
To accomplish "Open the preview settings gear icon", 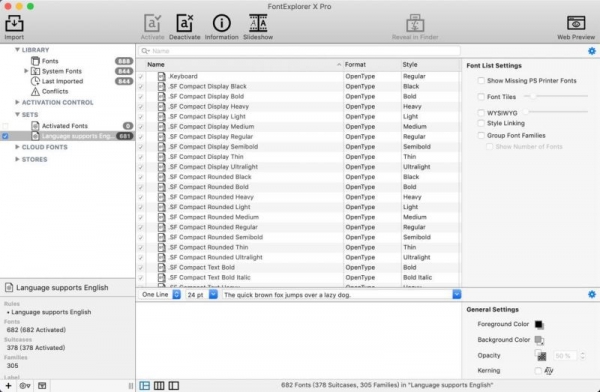I will point(592,294).
